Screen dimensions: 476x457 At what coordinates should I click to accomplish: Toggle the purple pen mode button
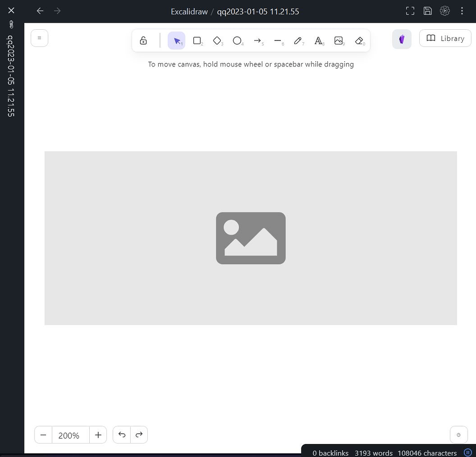402,39
